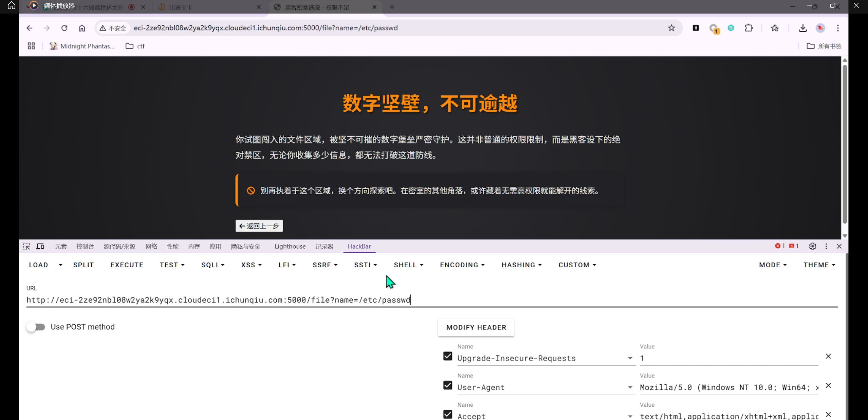Expand the User-Agent header name dropdown
Image resolution: width=868 pixels, height=420 pixels.
(630, 387)
